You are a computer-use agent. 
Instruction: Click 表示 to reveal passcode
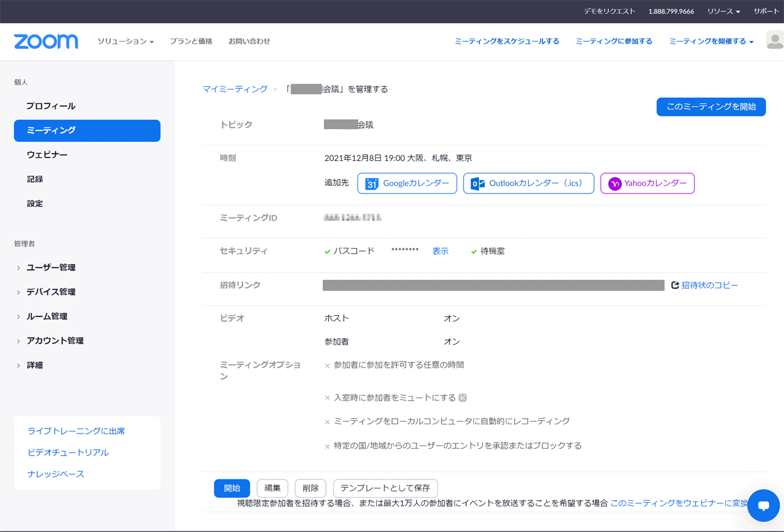440,252
